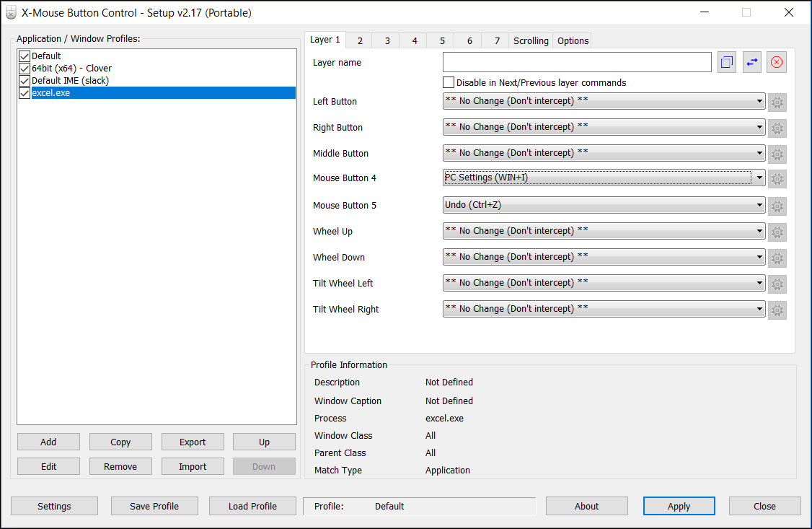Expand the Middle Button action dropdown
The image size is (812, 529).
[604, 153]
